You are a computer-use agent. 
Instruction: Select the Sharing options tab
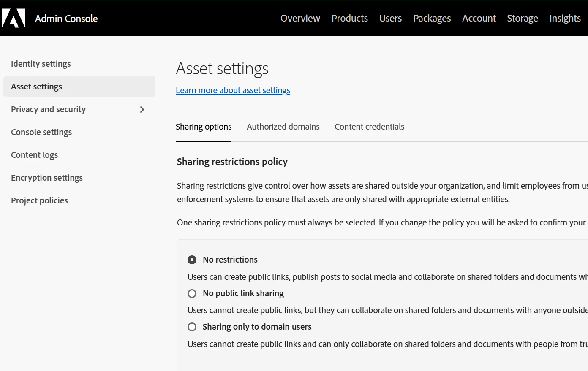coord(204,127)
